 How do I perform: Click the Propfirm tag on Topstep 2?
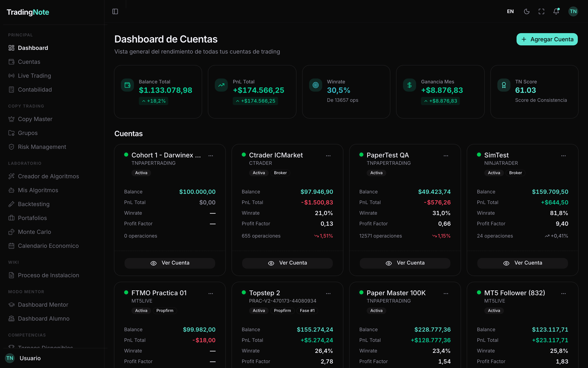[x=282, y=311]
